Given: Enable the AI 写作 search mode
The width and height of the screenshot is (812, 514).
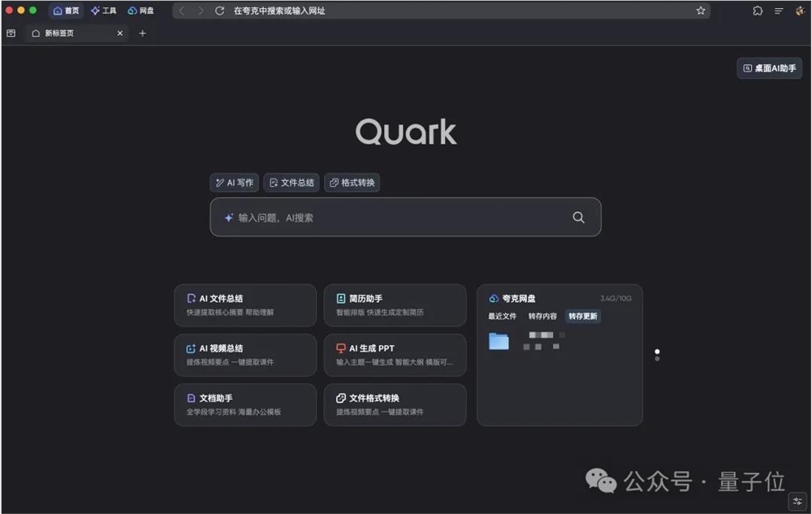Looking at the screenshot, I should point(234,183).
